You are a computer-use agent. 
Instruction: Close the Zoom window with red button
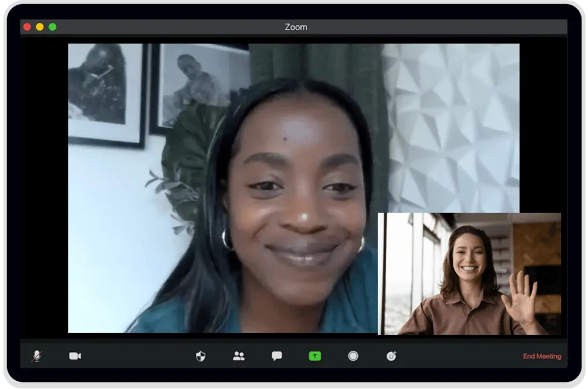point(27,26)
